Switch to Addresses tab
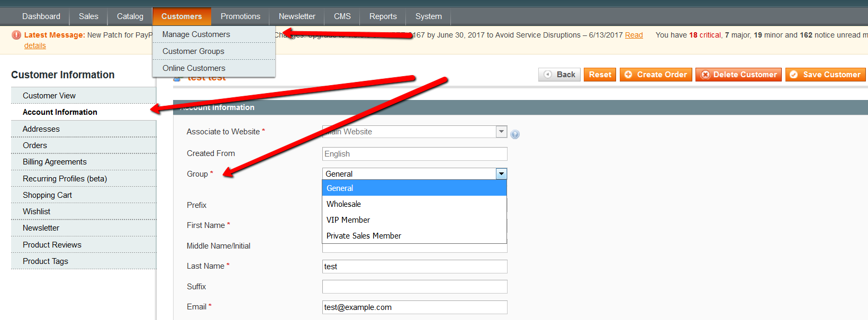The height and width of the screenshot is (320, 868). [84, 129]
